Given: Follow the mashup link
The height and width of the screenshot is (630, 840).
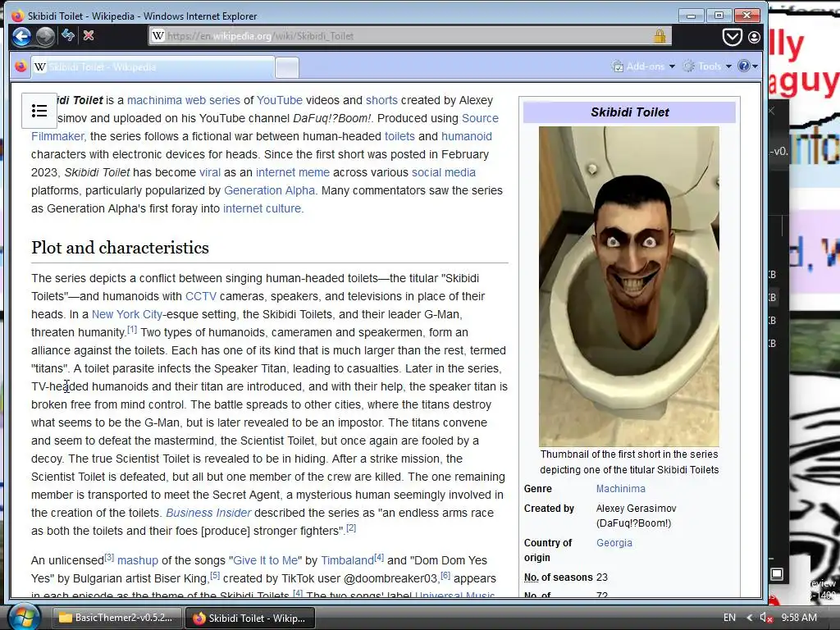Looking at the screenshot, I should (x=138, y=560).
